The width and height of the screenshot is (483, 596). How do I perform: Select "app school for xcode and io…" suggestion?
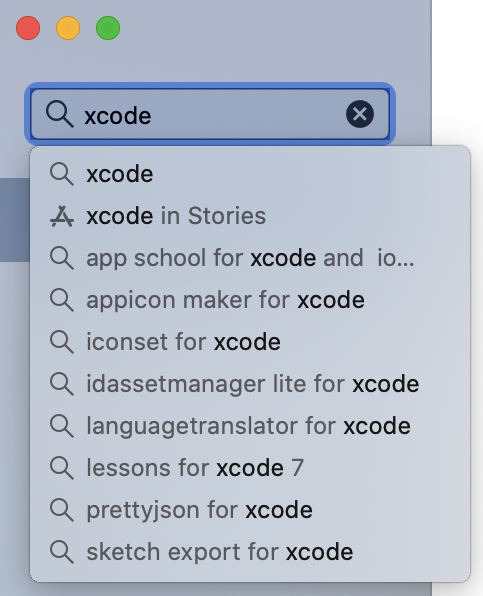click(x=250, y=258)
